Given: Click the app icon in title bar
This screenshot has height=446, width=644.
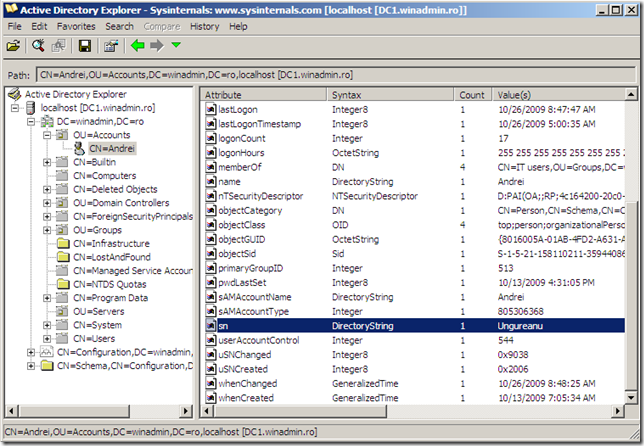Looking at the screenshot, I should coord(11,9).
